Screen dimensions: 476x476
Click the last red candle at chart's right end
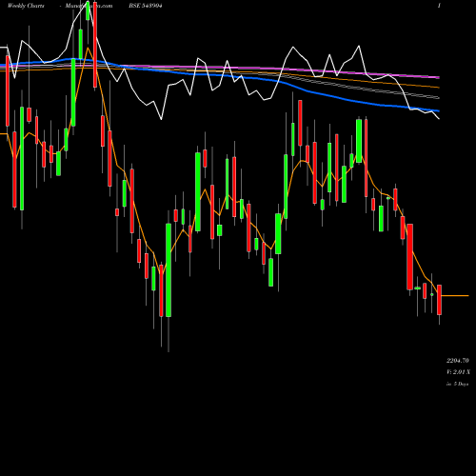click(x=439, y=300)
